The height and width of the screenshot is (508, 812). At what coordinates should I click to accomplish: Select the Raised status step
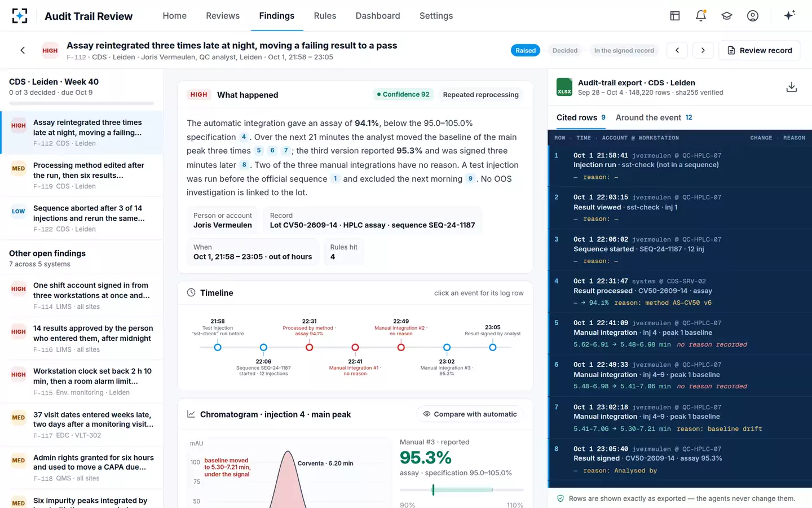coord(526,50)
